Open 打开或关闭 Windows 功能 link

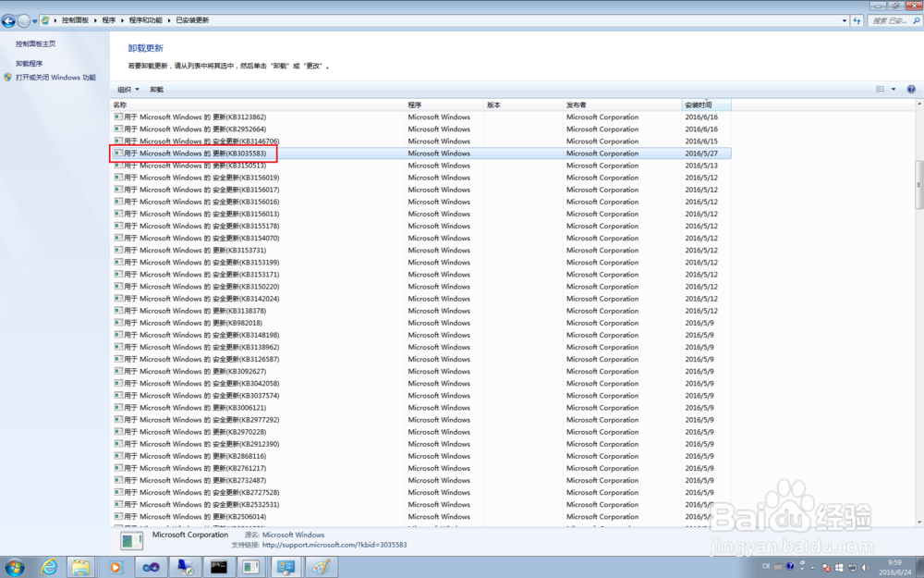click(55, 78)
